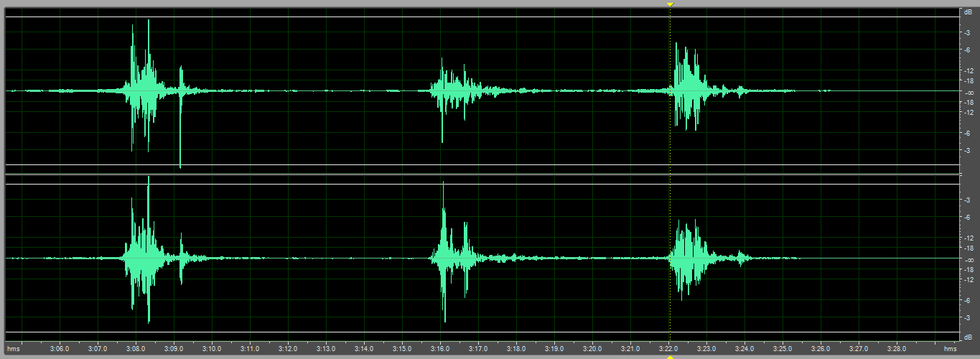Screen dimensions: 980x359
Task: Choose the 3:18.0 mark on the ruler
Action: point(516,349)
